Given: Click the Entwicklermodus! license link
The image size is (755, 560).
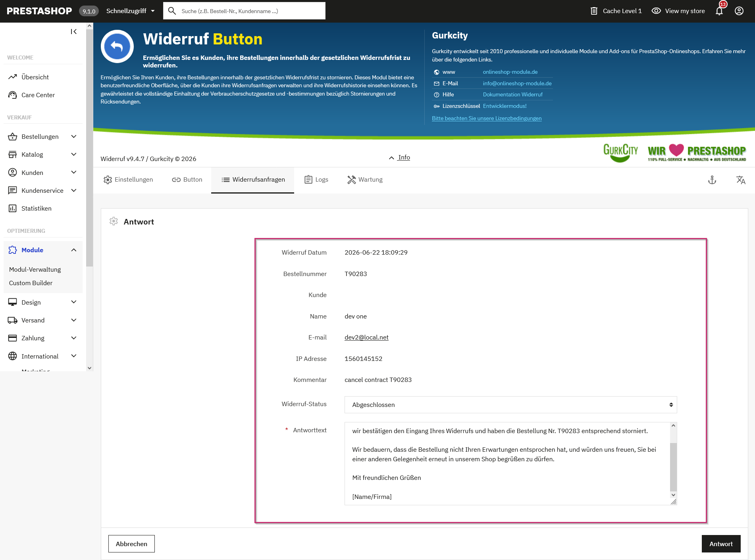Looking at the screenshot, I should click(505, 106).
